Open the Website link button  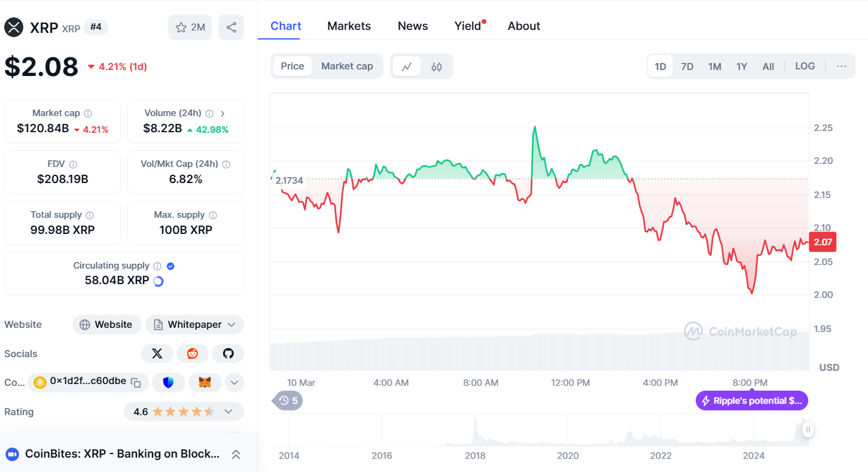107,325
